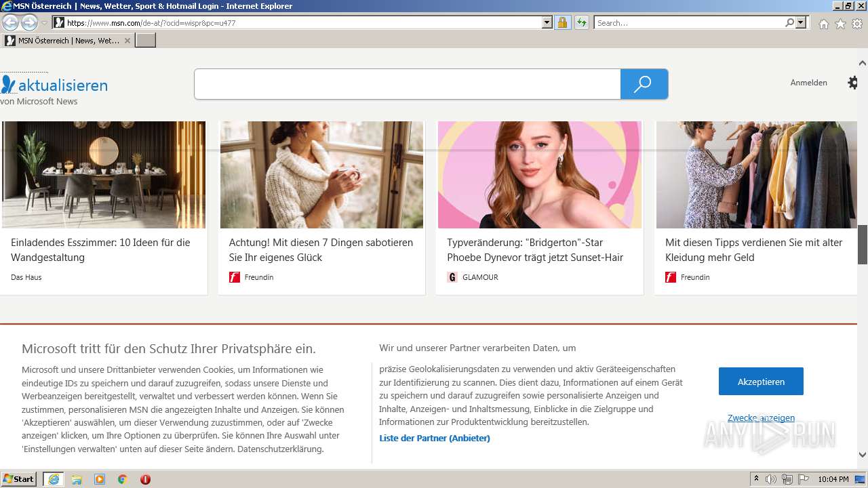
Task: Click the GLAMOUR source icon
Action: 452,277
